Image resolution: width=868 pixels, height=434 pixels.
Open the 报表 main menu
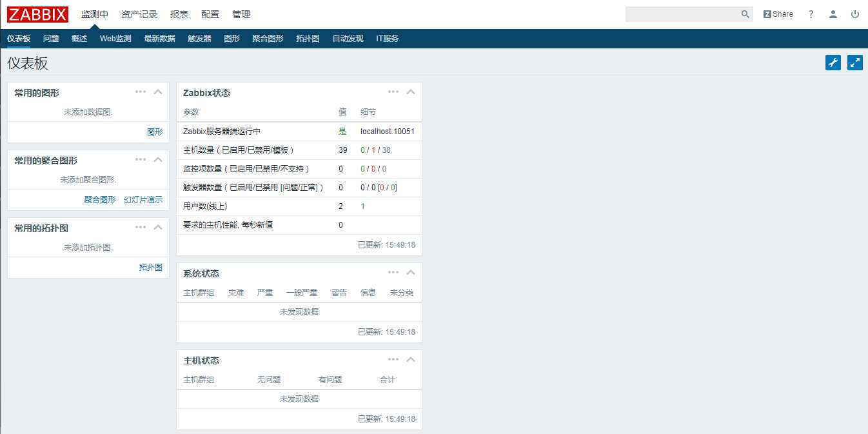pyautogui.click(x=179, y=14)
